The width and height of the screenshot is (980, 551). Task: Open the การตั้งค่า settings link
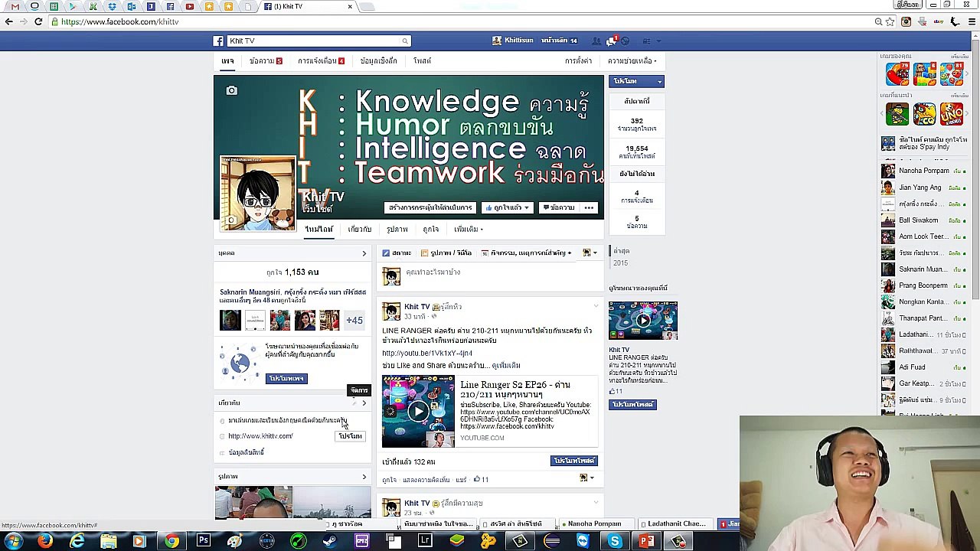point(578,60)
